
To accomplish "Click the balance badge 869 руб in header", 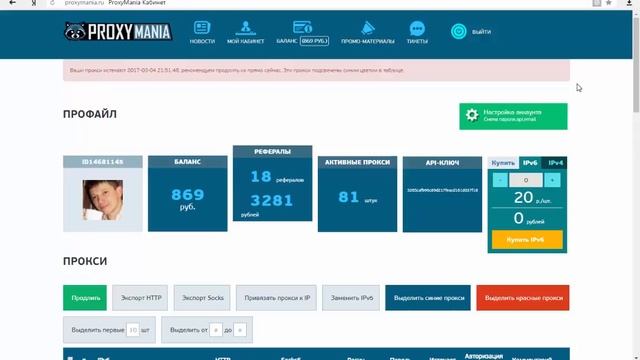I will click(x=314, y=41).
